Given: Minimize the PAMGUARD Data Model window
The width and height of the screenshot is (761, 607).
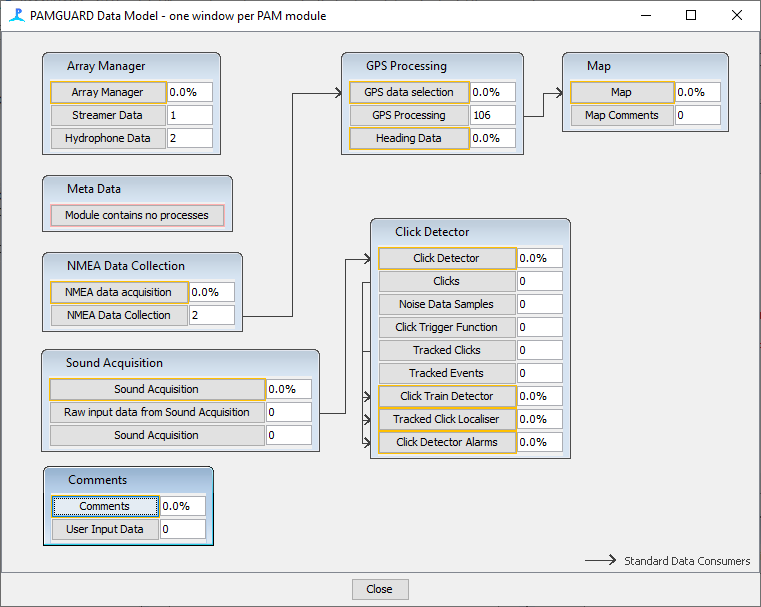Looking at the screenshot, I should (x=645, y=16).
